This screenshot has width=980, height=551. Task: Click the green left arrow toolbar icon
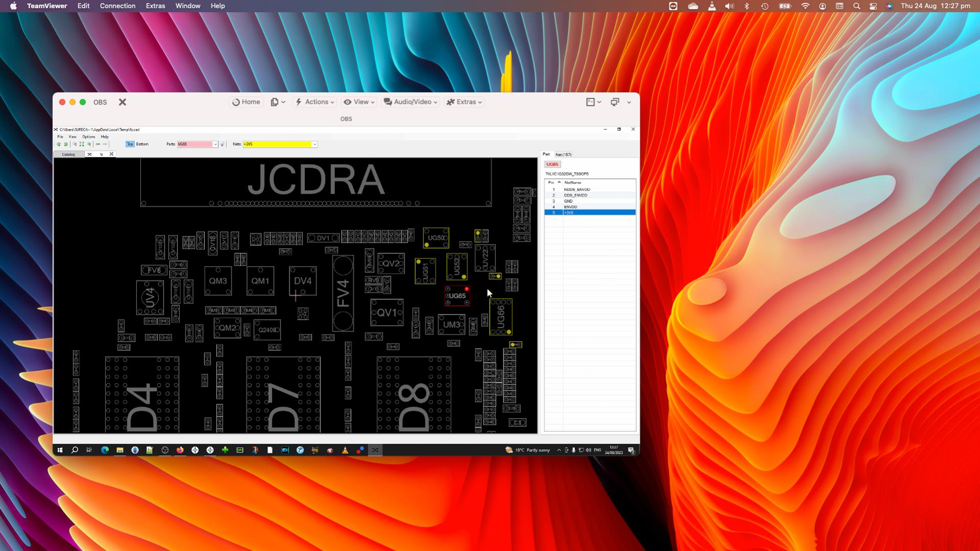point(98,145)
